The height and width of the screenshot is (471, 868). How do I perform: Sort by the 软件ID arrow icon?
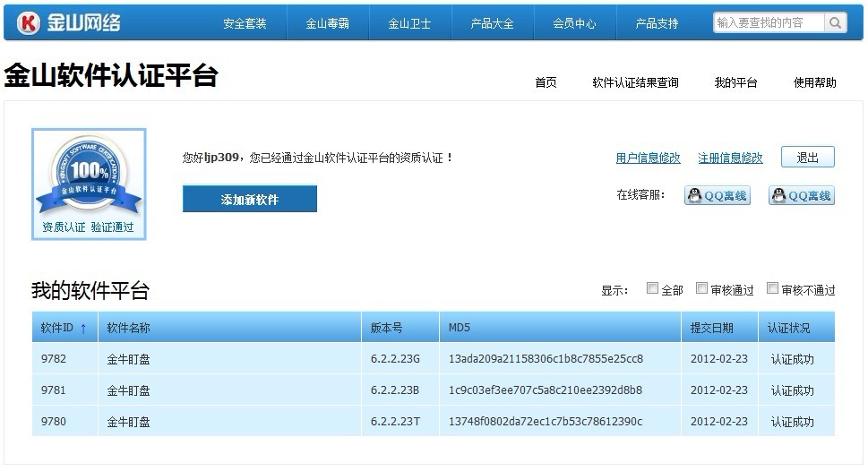(83, 329)
